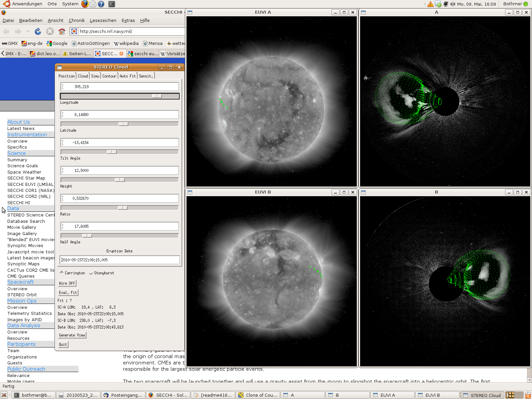Open the window menu icon of STEREO Cloud

tap(60, 67)
